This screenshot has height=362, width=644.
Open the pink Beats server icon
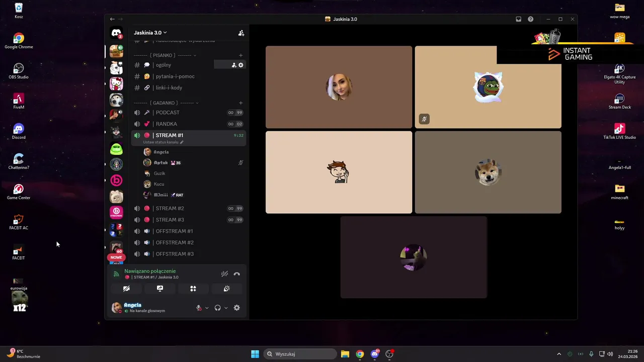pyautogui.click(x=116, y=180)
